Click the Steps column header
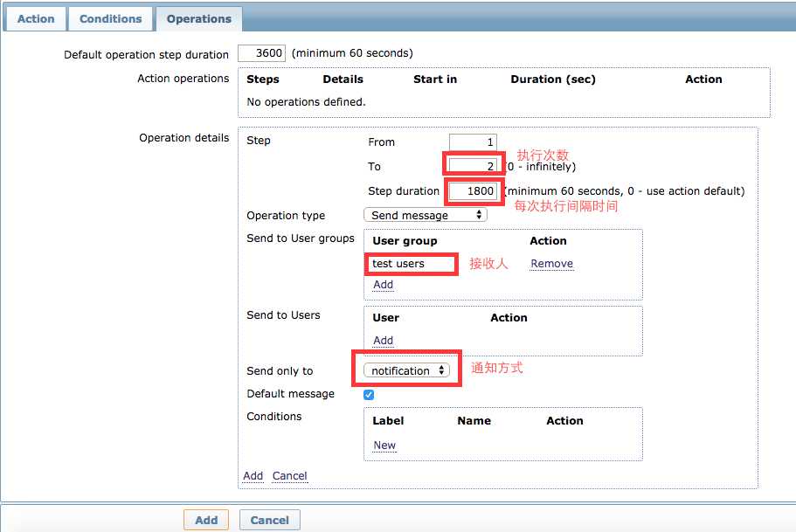This screenshot has height=532, width=796. coord(263,79)
